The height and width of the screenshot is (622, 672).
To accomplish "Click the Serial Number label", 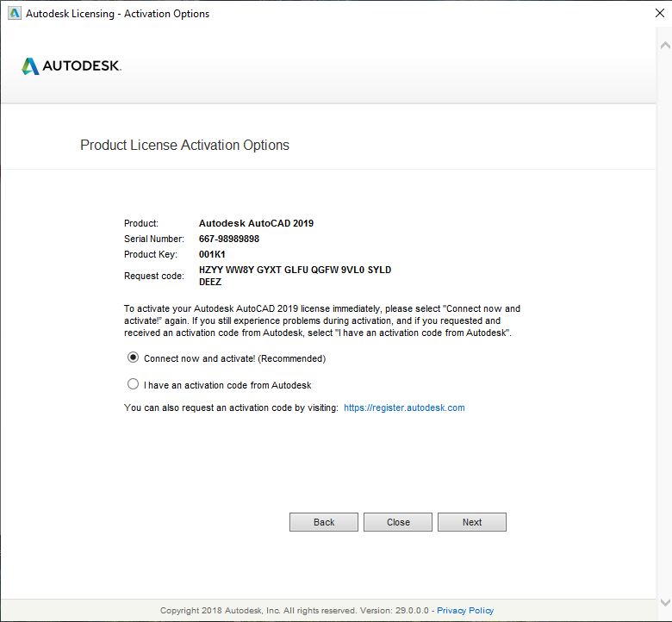I will pyautogui.click(x=154, y=239).
